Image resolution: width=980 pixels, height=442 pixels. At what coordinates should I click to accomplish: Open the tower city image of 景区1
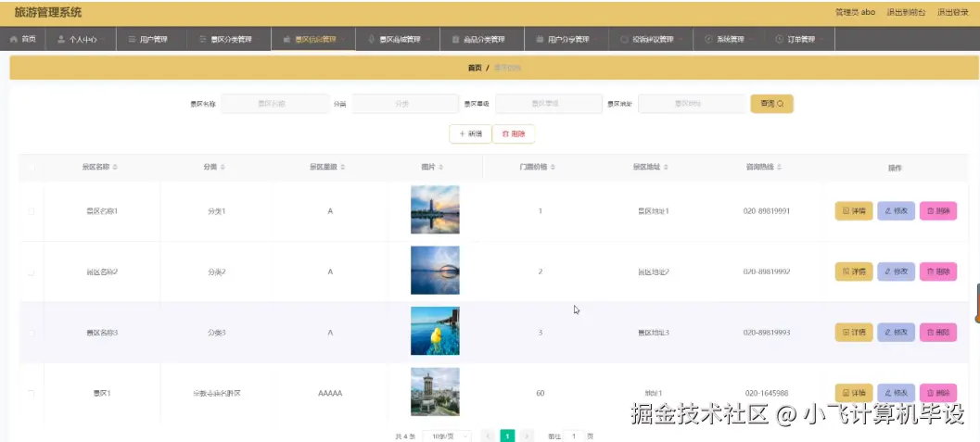pyautogui.click(x=435, y=391)
